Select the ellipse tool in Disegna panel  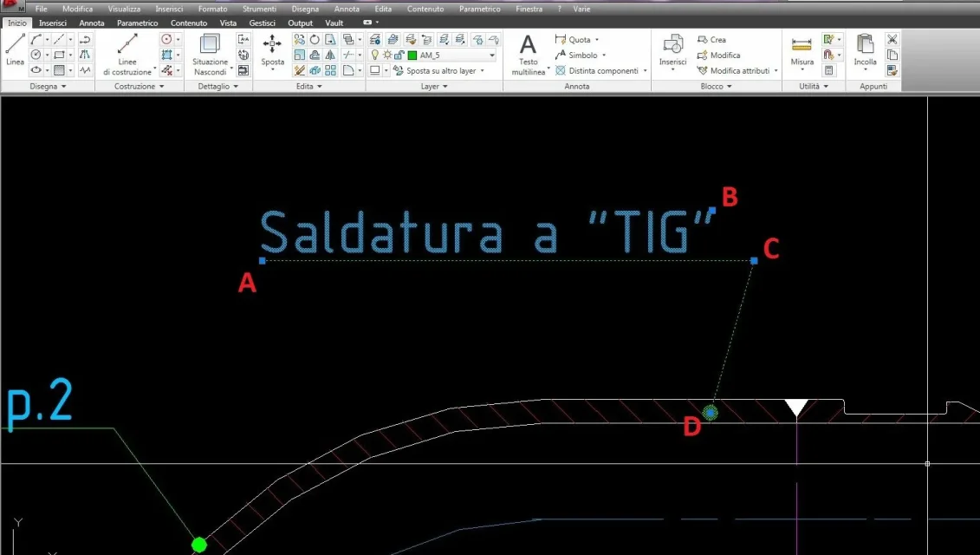[36, 70]
